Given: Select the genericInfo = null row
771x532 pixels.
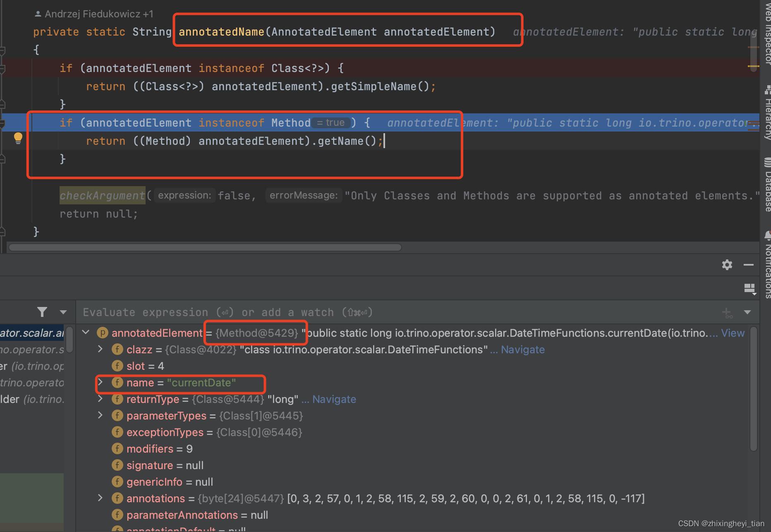Looking at the screenshot, I should (414, 482).
